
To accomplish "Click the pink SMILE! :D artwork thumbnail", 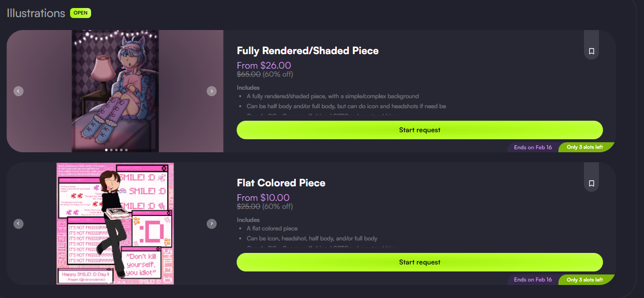I will click(x=115, y=223).
